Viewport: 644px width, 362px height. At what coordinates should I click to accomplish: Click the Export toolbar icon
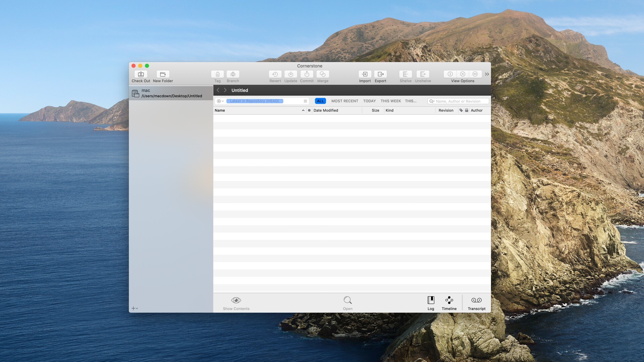380,74
